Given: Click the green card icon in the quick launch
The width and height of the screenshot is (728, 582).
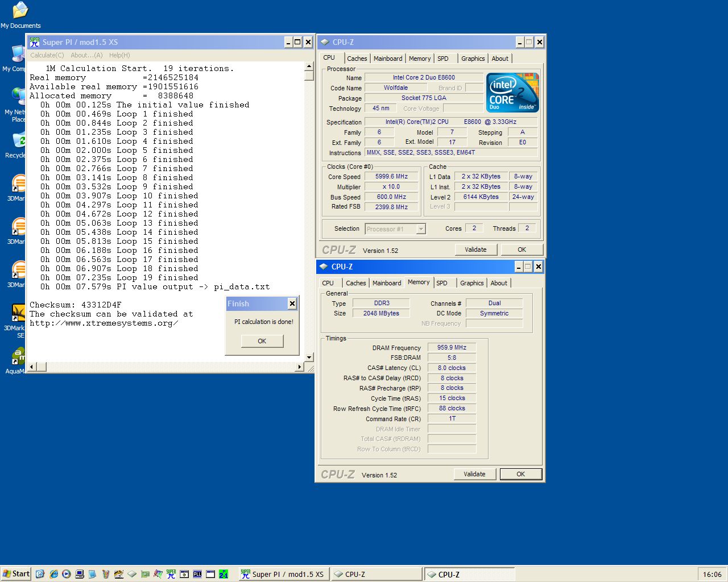Looking at the screenshot, I should (145, 574).
